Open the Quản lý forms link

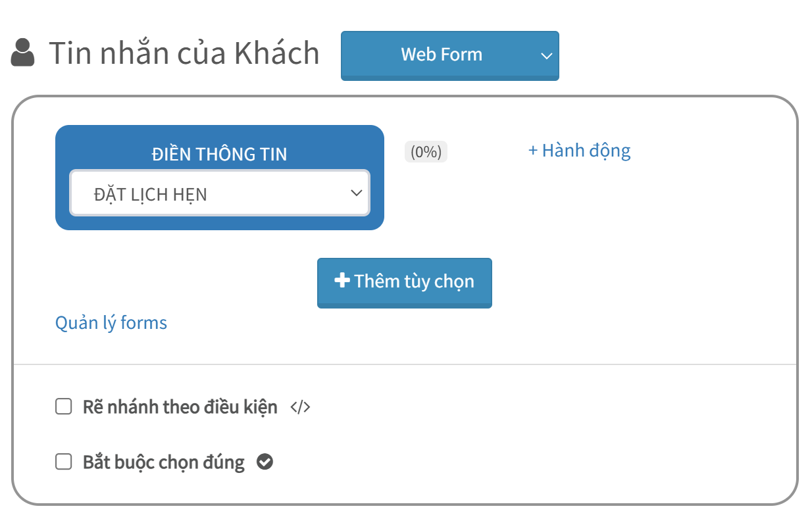point(111,323)
